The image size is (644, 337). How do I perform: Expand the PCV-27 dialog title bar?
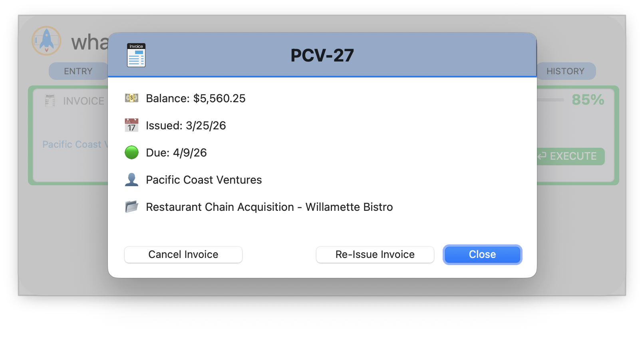tap(322, 55)
